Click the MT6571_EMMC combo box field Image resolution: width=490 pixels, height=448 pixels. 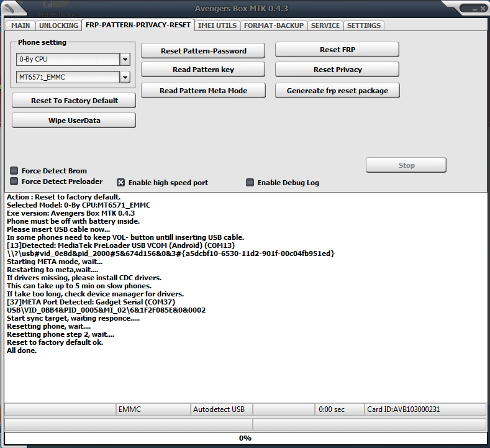[68, 77]
